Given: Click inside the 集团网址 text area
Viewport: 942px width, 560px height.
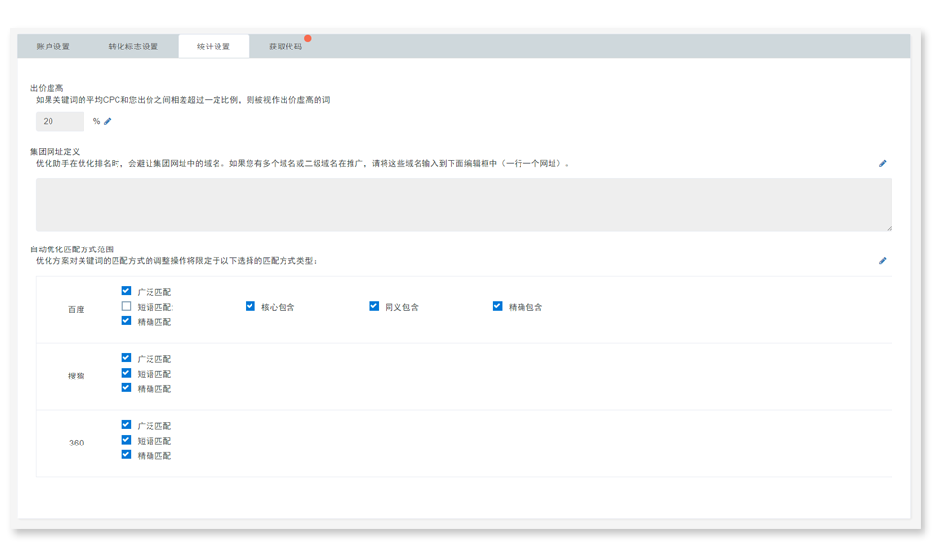Looking at the screenshot, I should tap(463, 204).
